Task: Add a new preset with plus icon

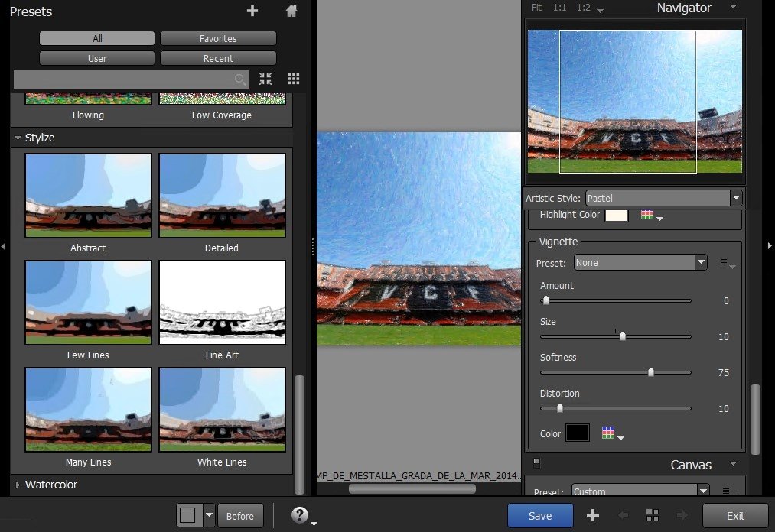Action: pyautogui.click(x=252, y=11)
